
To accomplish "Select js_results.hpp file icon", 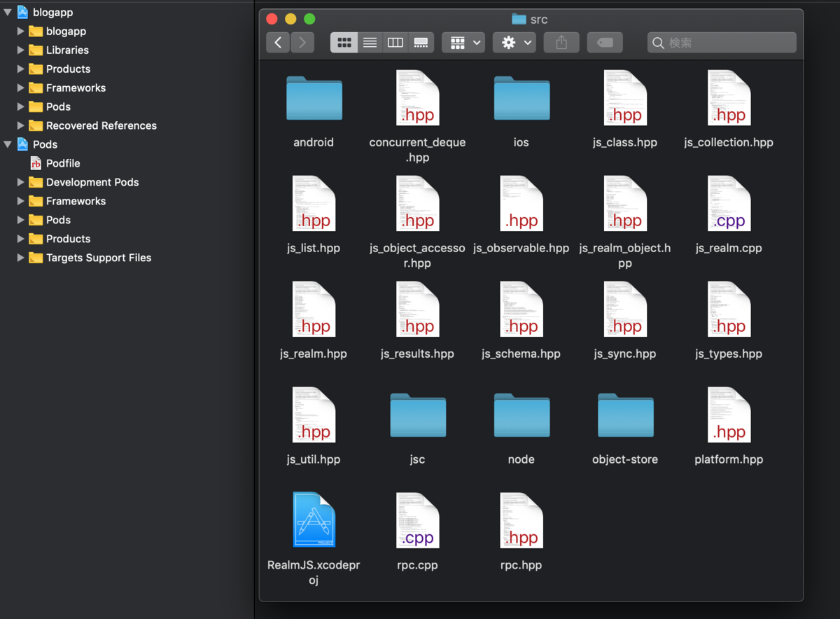I will pyautogui.click(x=417, y=309).
